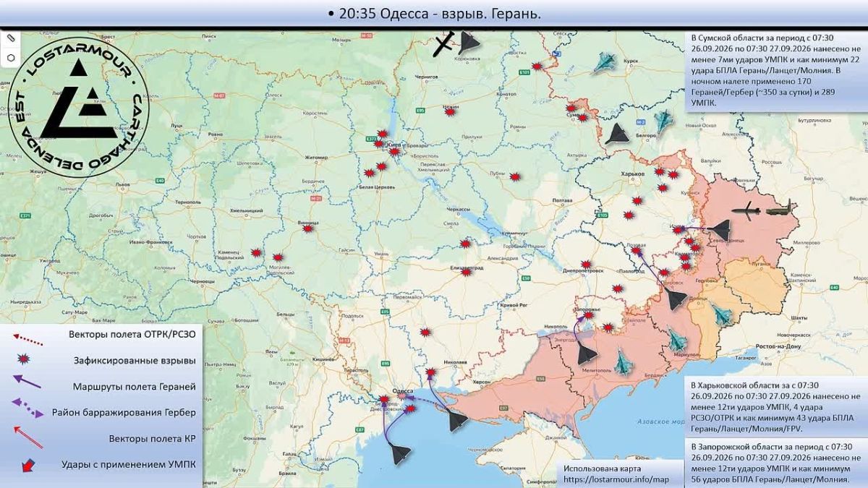Click the Geran drone icon beside Донецк
Image resolution: width=868 pixels, height=488 pixels.
coord(676,299)
